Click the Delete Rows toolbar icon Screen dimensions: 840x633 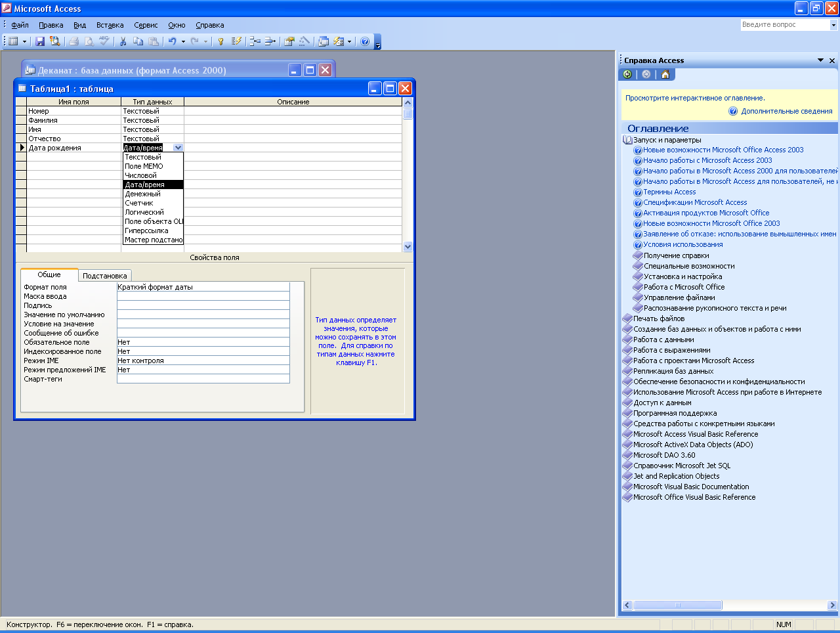click(x=270, y=41)
